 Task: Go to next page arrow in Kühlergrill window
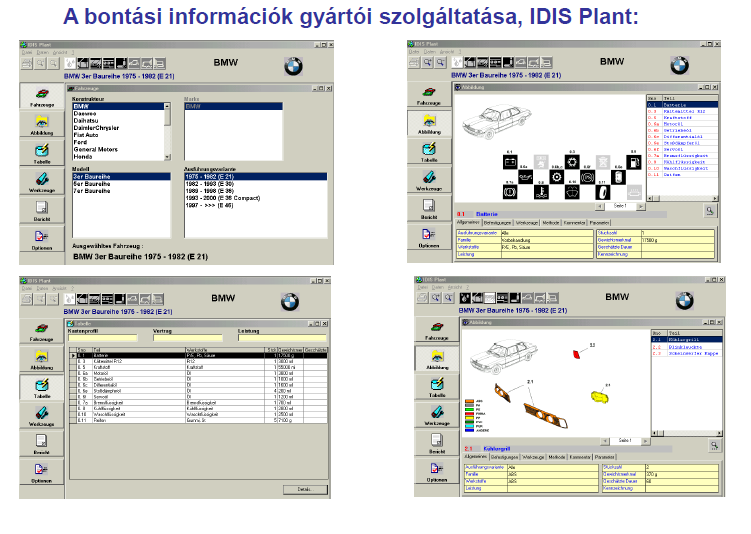tap(646, 441)
